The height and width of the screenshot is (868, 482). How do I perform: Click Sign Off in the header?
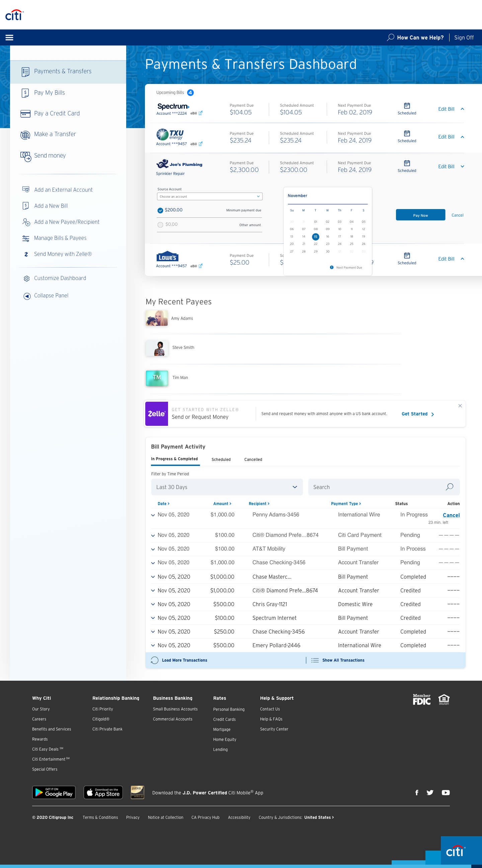click(464, 37)
